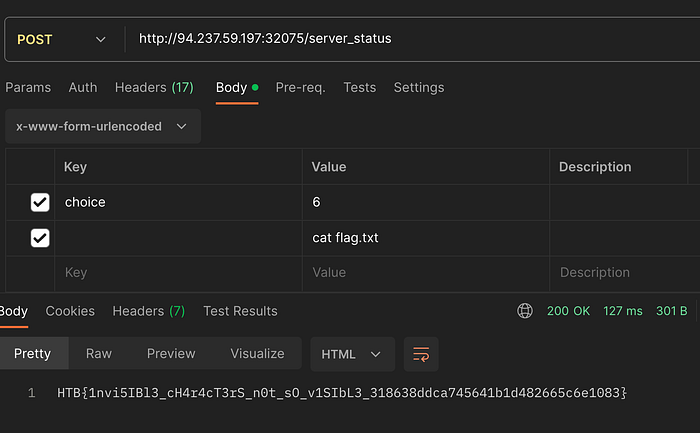Switch response view to Raw

tap(99, 354)
